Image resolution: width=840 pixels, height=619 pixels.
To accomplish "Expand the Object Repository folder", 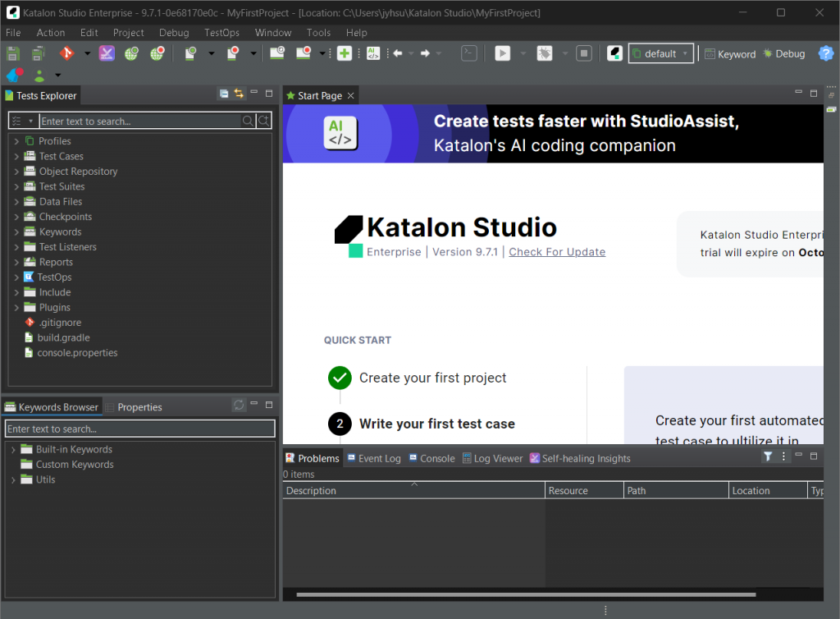I will click(16, 171).
